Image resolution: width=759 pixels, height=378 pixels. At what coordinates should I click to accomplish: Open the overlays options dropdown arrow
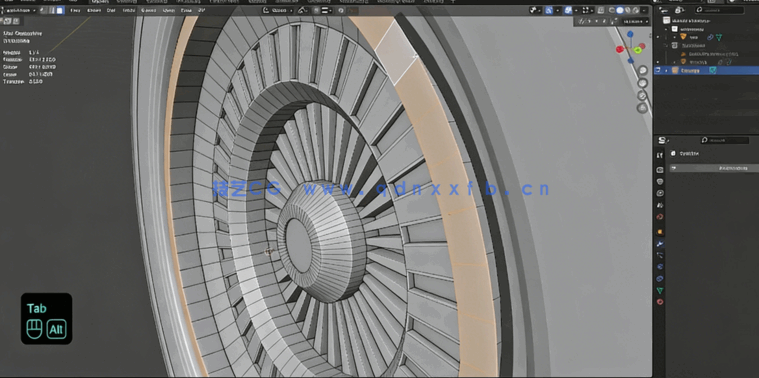pyautogui.click(x=576, y=10)
